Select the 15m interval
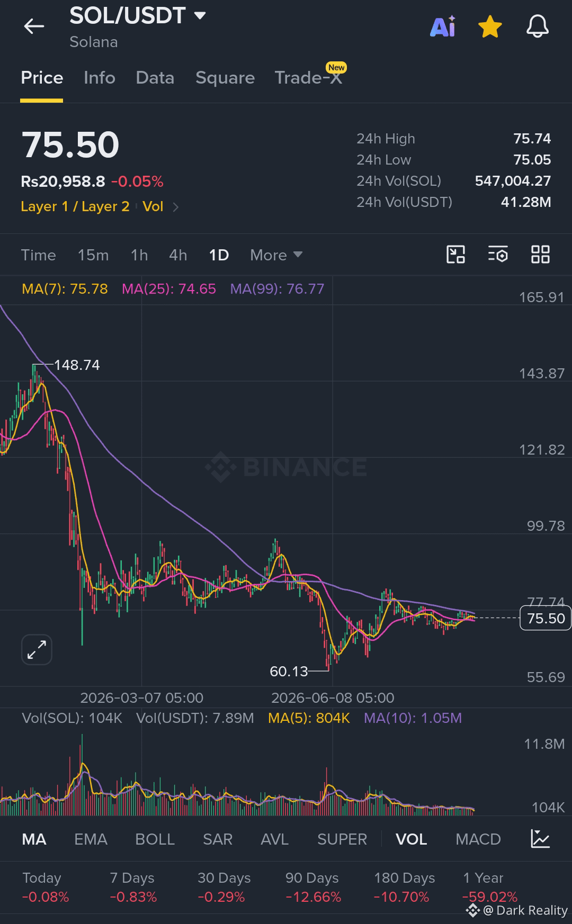The width and height of the screenshot is (572, 924). pyautogui.click(x=93, y=255)
